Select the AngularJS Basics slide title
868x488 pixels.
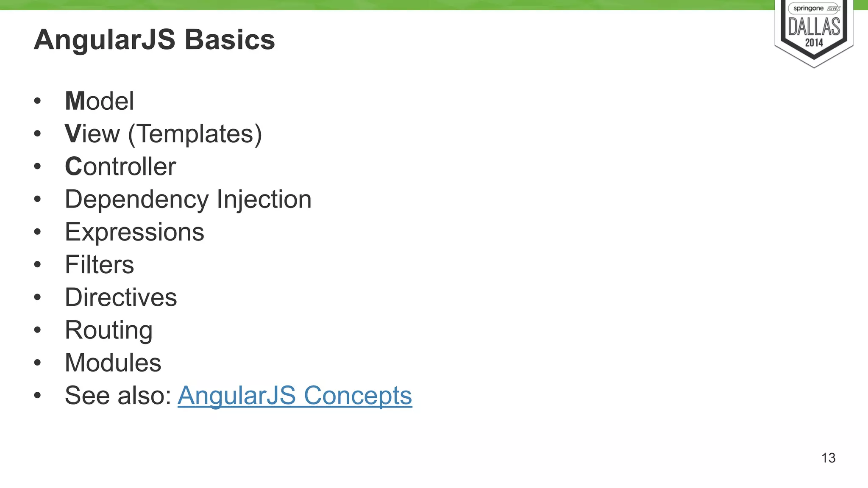pyautogui.click(x=154, y=40)
